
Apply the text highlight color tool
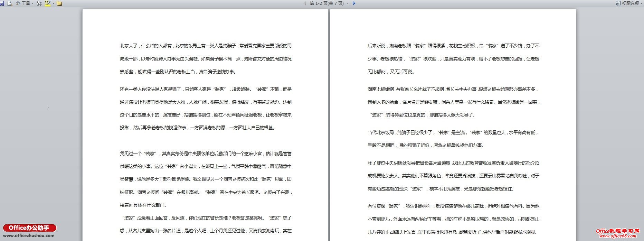pyautogui.click(x=48, y=3)
